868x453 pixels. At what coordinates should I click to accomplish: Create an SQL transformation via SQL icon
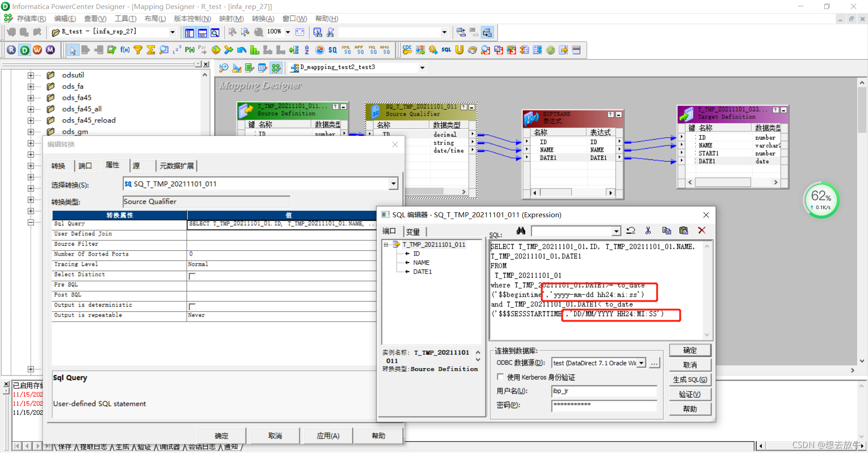pyautogui.click(x=446, y=50)
